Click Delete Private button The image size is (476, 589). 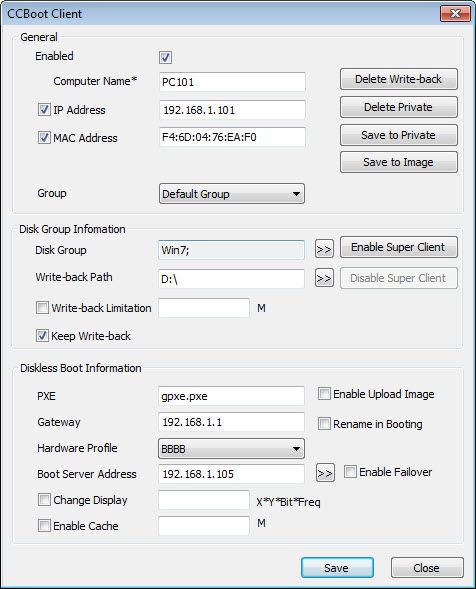[399, 107]
